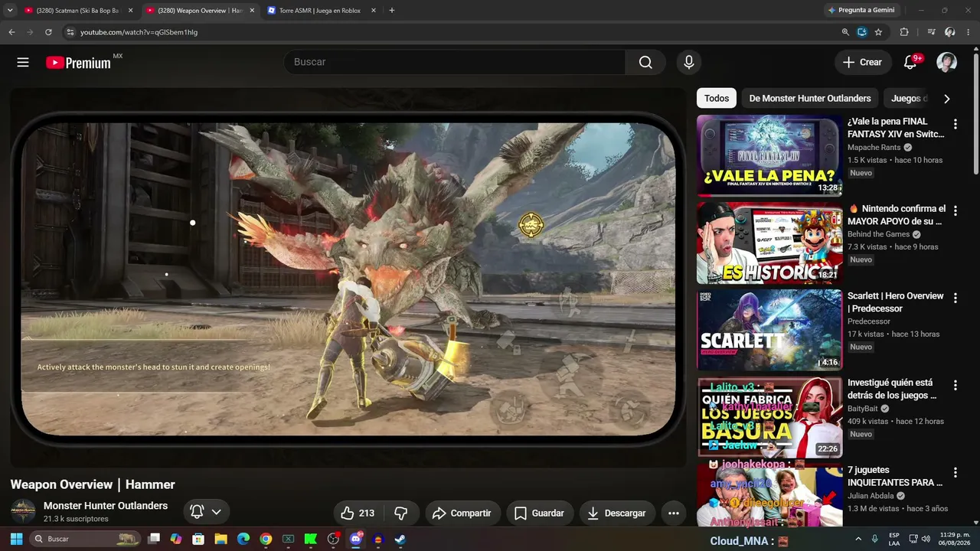Open the notifications bell with 9+ badge
The width and height of the screenshot is (980, 551).
click(910, 63)
